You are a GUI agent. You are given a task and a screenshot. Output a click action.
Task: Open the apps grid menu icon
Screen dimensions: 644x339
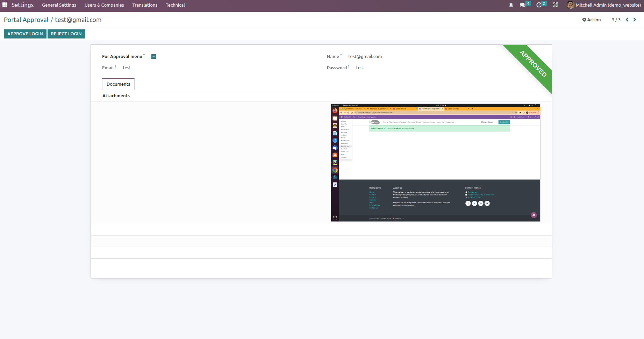pos(5,5)
